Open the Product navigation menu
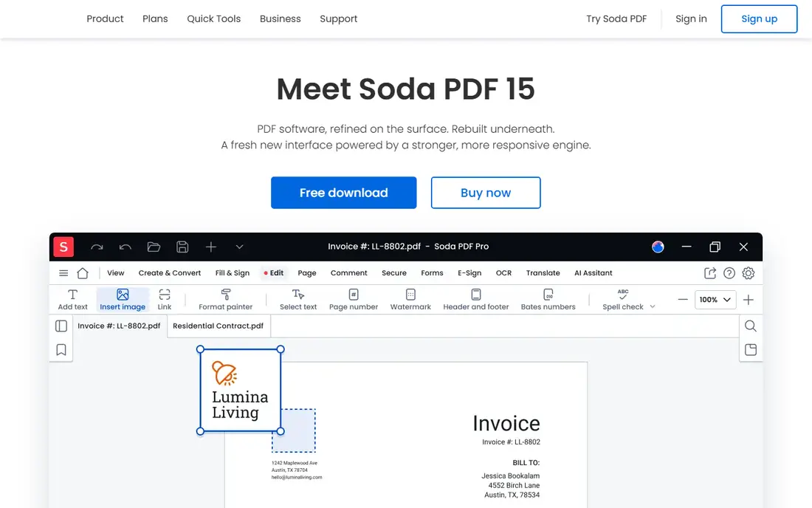This screenshot has width=812, height=508. tap(105, 19)
